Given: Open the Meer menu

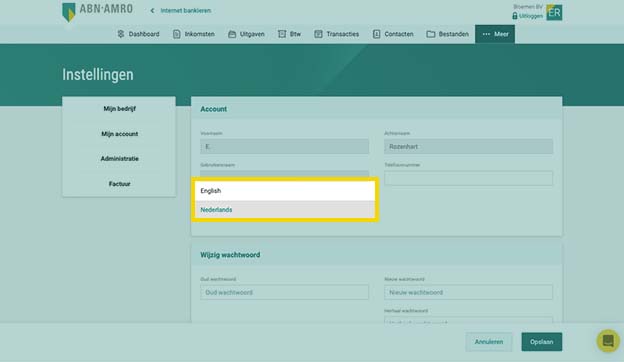Looking at the screenshot, I should (495, 34).
